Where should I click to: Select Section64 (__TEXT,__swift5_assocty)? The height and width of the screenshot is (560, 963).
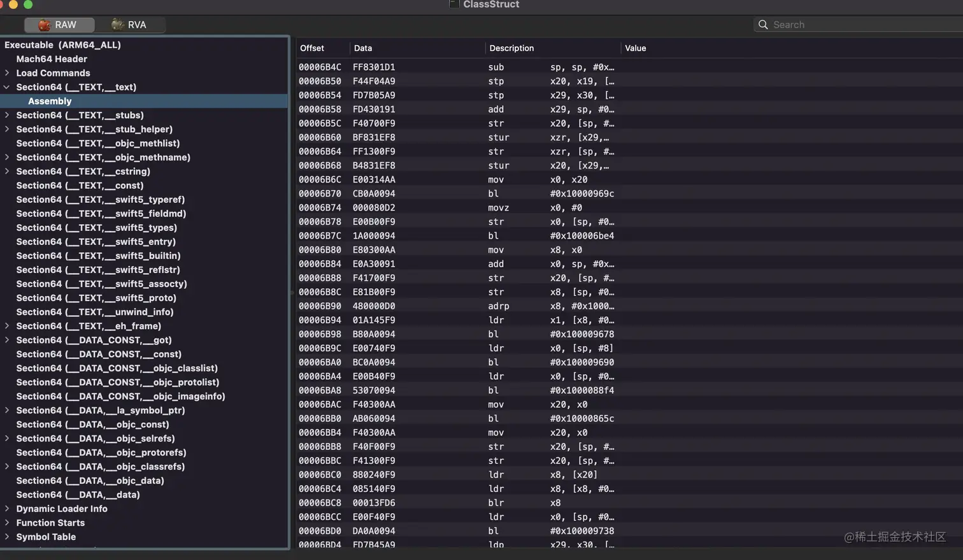tap(102, 284)
